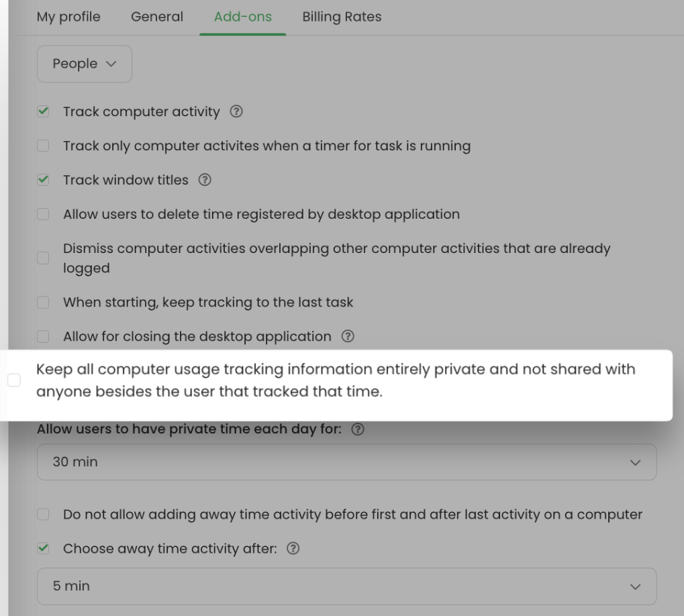Check Do not allow adding away time activity
This screenshot has width=684, height=616.
pos(43,515)
